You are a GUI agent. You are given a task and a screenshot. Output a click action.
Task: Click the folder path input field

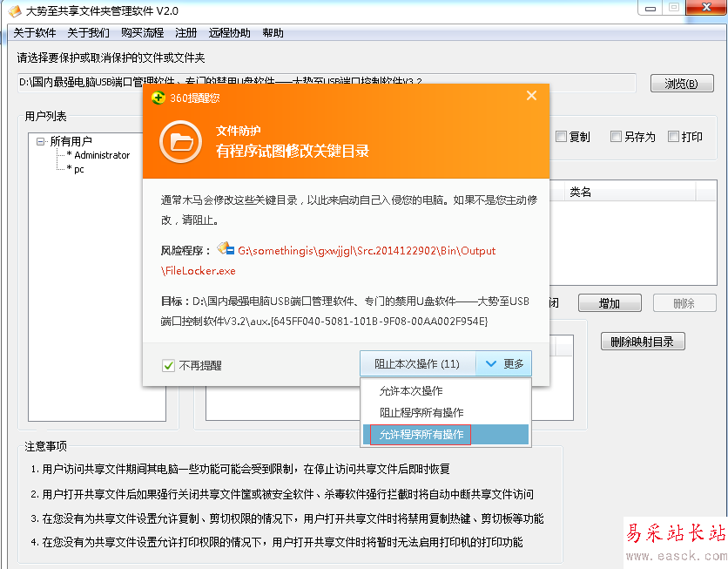(327, 82)
